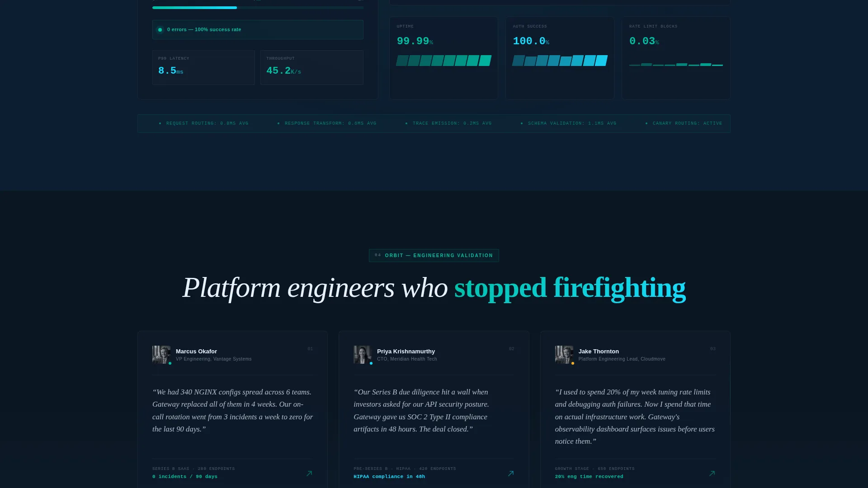Click the '340 NGINX configs' testimonial quote
Image resolution: width=868 pixels, height=488 pixels.
232,411
